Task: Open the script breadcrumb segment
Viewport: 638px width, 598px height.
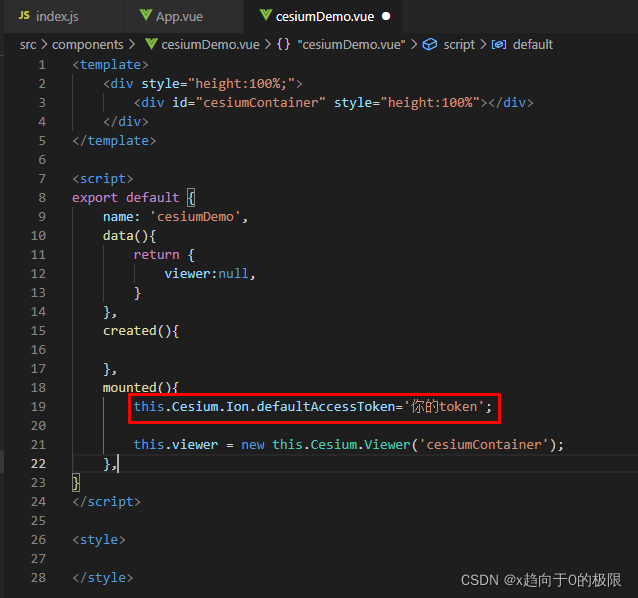Action: click(459, 44)
